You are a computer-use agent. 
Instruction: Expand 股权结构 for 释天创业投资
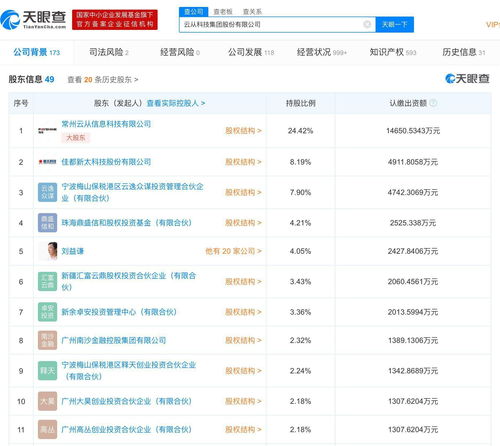tap(243, 371)
